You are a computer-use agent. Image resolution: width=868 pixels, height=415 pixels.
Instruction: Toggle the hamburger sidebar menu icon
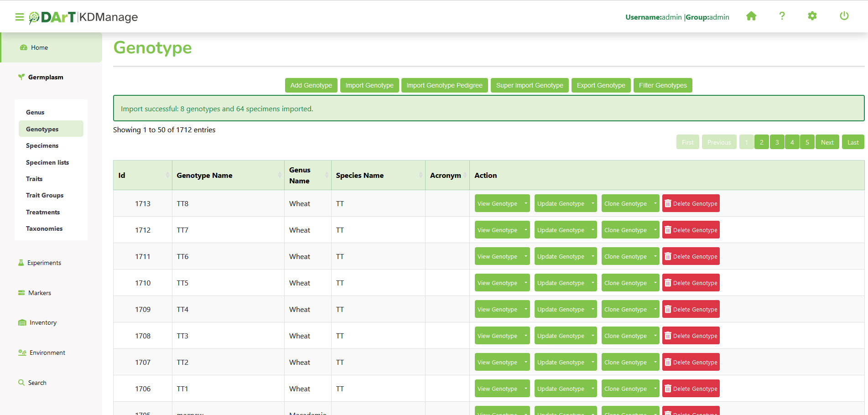[x=19, y=17]
